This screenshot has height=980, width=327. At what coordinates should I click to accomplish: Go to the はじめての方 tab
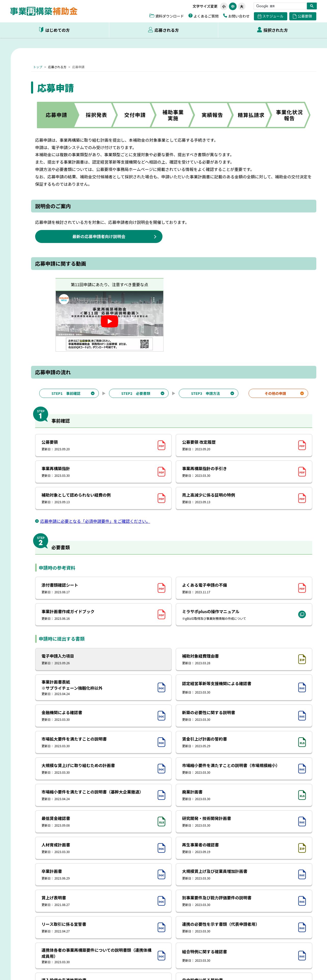pos(54,30)
